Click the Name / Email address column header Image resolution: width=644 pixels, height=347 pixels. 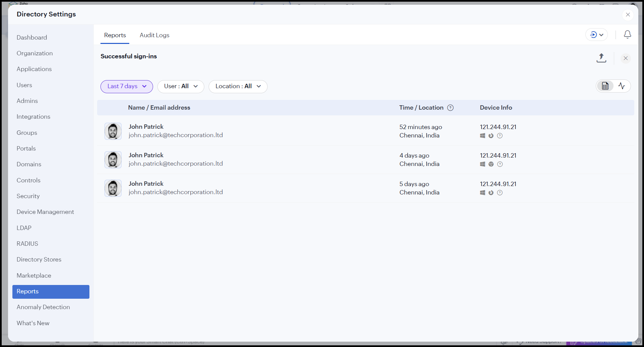159,108
